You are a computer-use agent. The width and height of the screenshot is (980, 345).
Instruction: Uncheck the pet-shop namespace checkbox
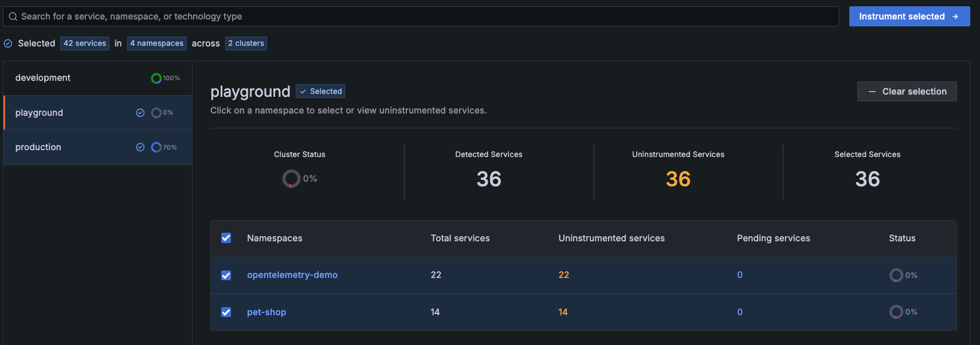(x=226, y=312)
